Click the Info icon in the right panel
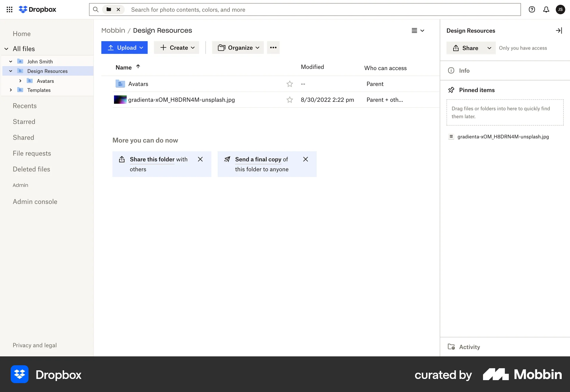This screenshot has height=392, width=570. [451, 70]
